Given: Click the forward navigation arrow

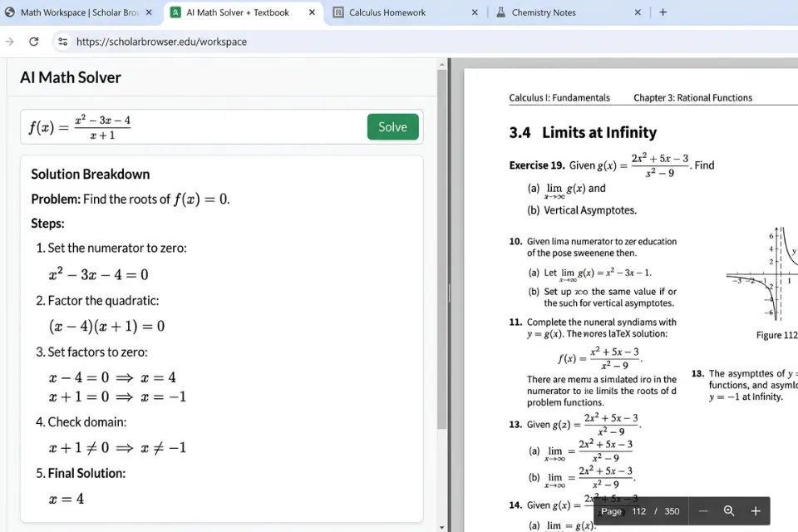Looking at the screenshot, I should (x=10, y=42).
